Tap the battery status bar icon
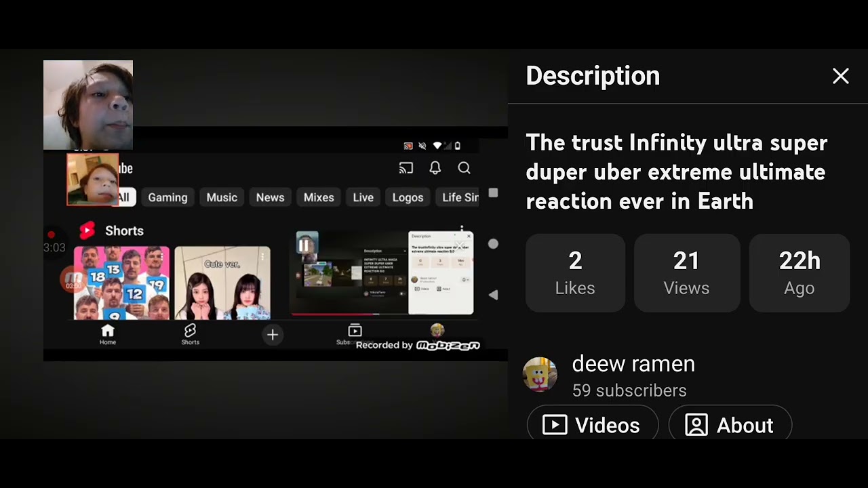Screen dimensions: 868x488 (457, 146)
